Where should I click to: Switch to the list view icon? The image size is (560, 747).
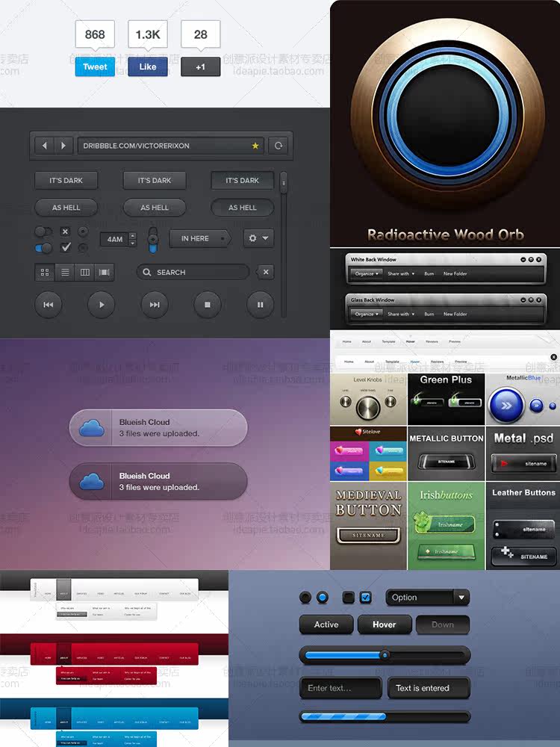point(65,273)
